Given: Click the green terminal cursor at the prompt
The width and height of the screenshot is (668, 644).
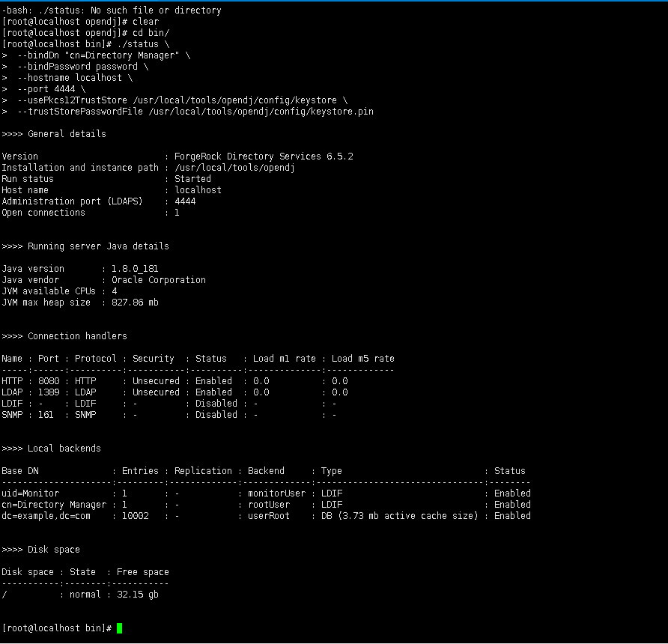Looking at the screenshot, I should [x=119, y=628].
